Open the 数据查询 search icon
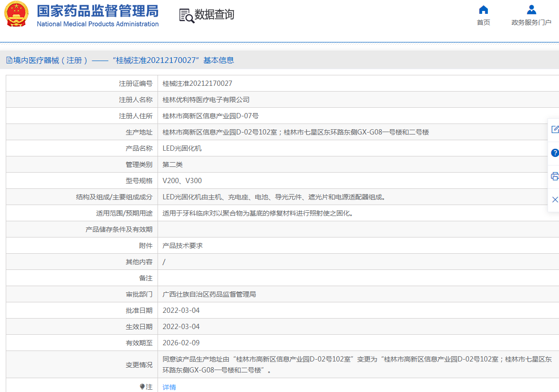 click(x=187, y=16)
